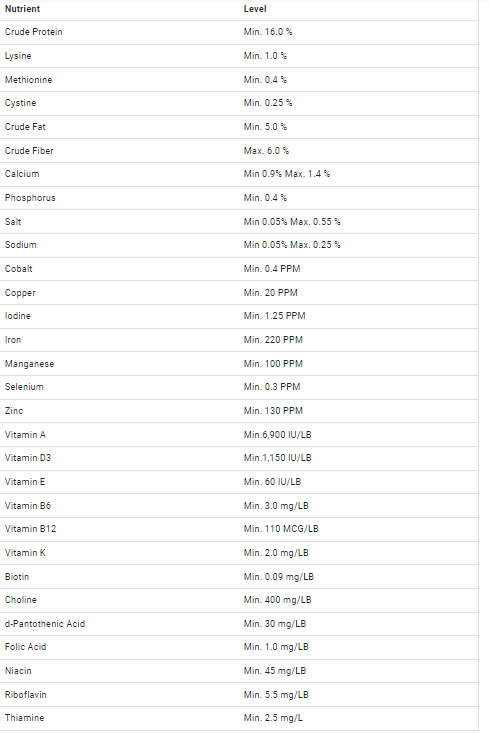Click the Level column header

[255, 9]
